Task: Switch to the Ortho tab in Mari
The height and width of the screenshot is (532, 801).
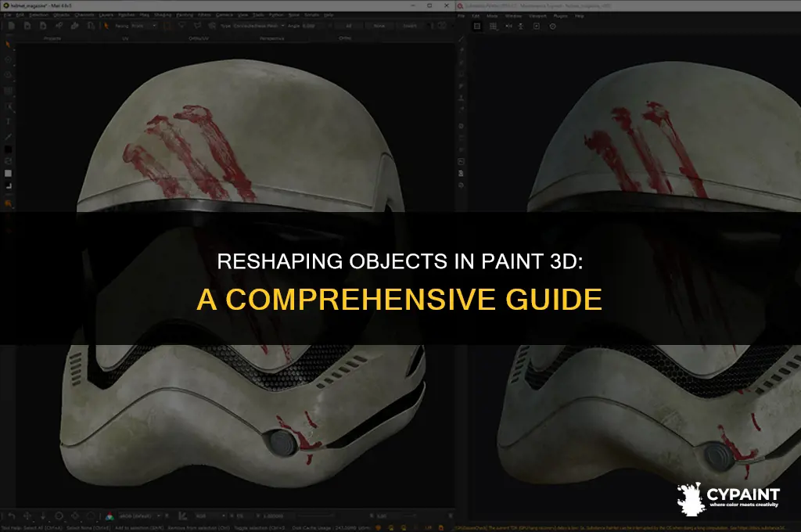Action: coord(345,38)
